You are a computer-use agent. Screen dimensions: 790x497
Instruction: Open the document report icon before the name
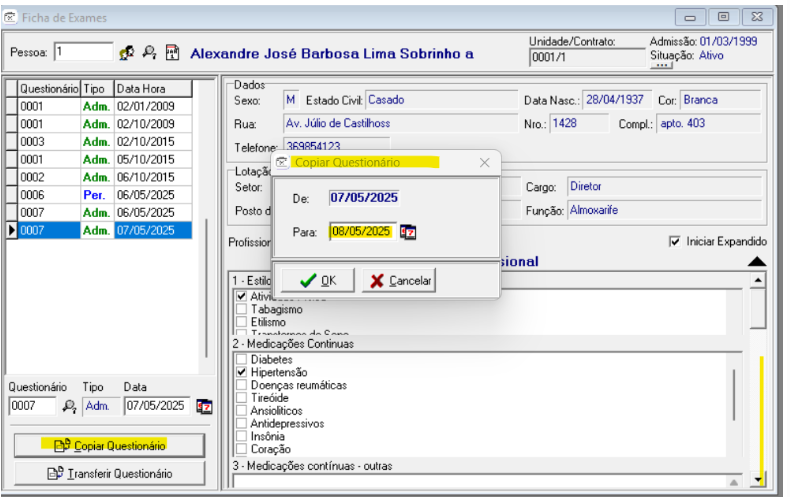click(171, 52)
